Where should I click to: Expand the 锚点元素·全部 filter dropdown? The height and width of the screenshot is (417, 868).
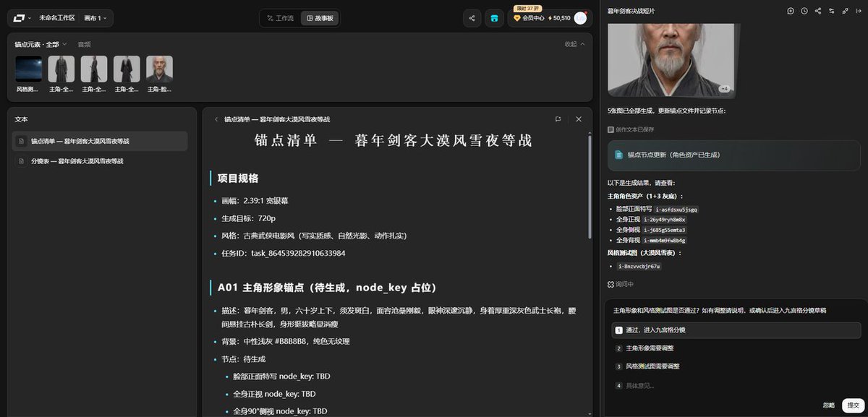coord(41,44)
